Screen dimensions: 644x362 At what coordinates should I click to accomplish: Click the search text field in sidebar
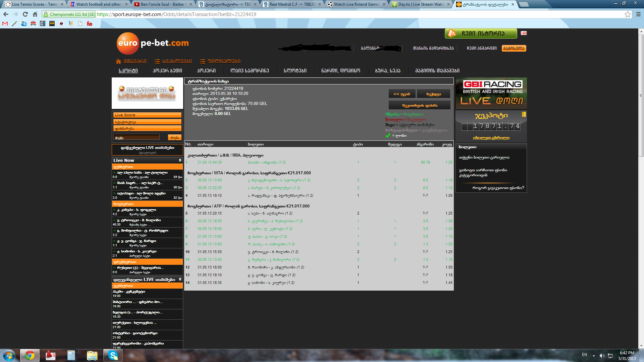[137, 137]
